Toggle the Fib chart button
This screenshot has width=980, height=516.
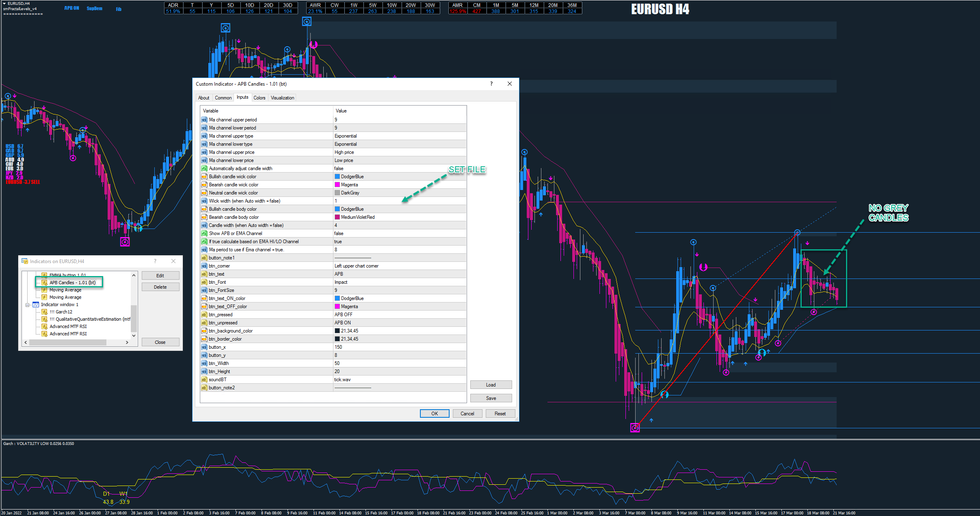119,9
